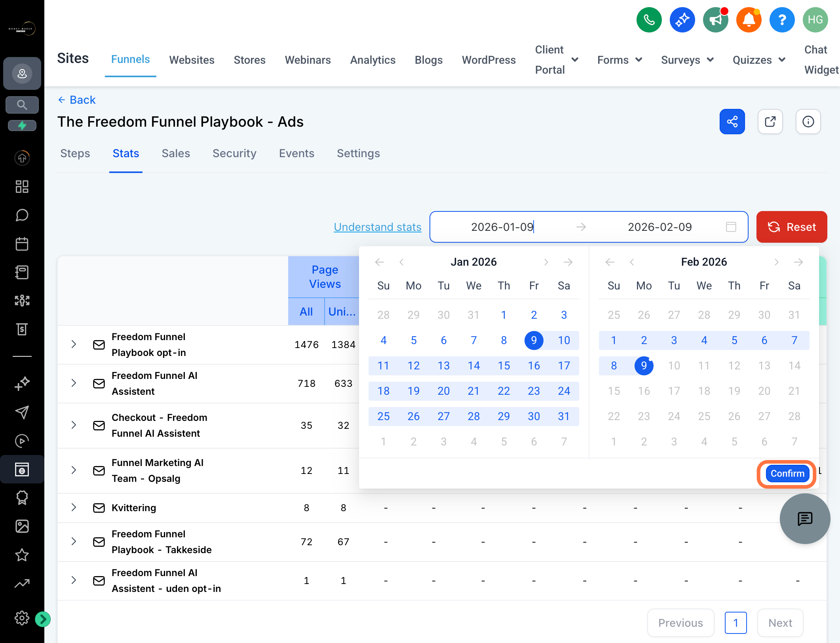Switch to the Sales tab
Viewport: 840px width, 643px height.
pos(176,153)
